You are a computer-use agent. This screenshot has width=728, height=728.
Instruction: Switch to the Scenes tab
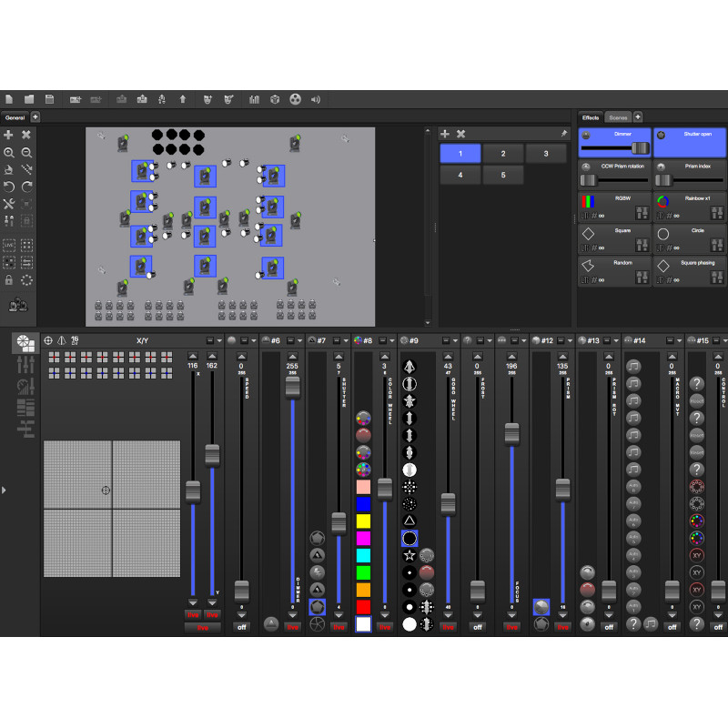[x=618, y=117]
